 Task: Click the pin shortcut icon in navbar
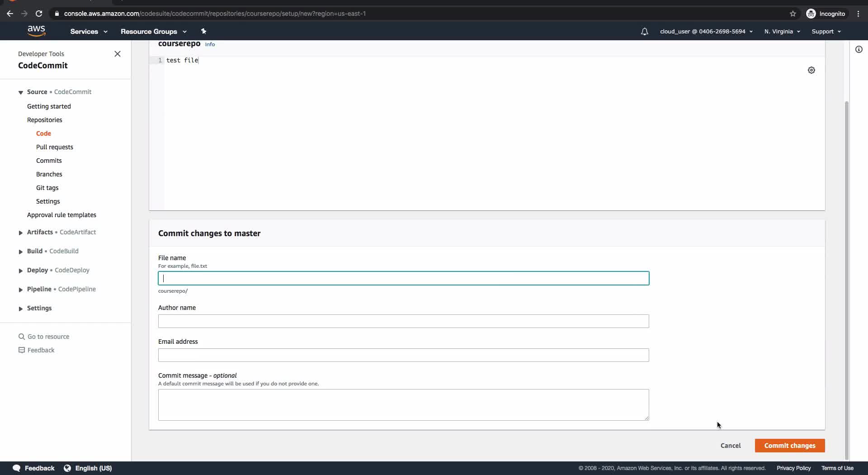tap(203, 31)
